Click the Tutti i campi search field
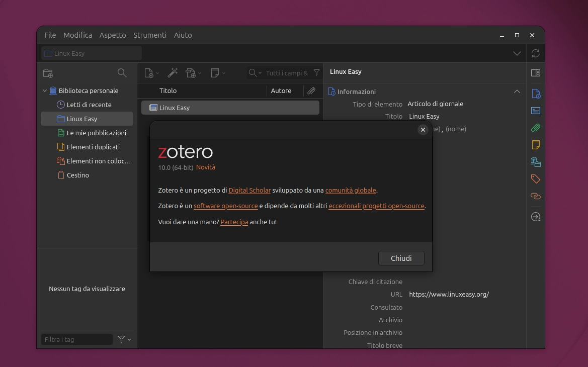 point(287,73)
